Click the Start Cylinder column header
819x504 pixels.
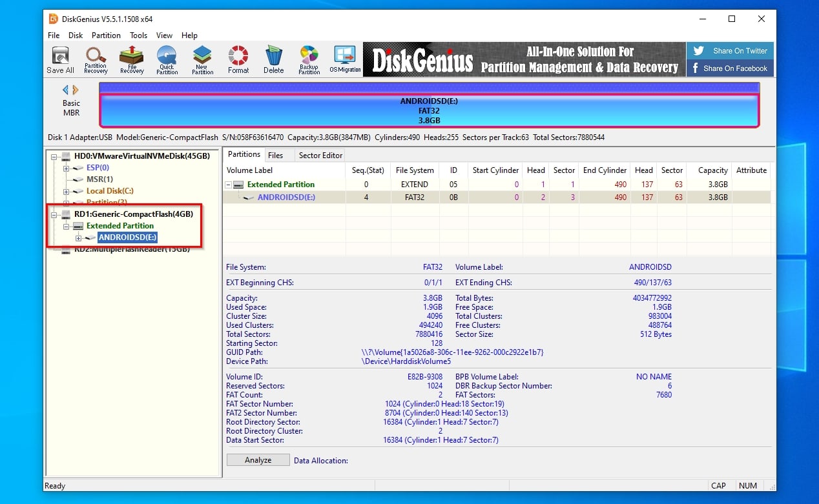coord(495,170)
